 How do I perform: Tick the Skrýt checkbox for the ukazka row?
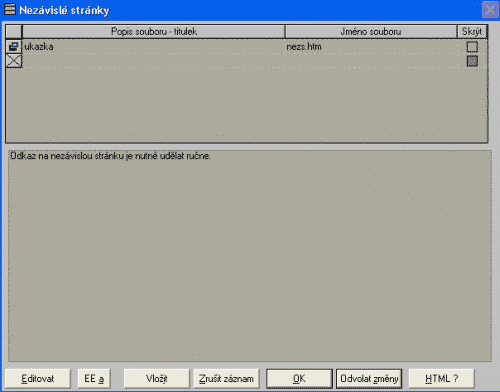pos(472,47)
